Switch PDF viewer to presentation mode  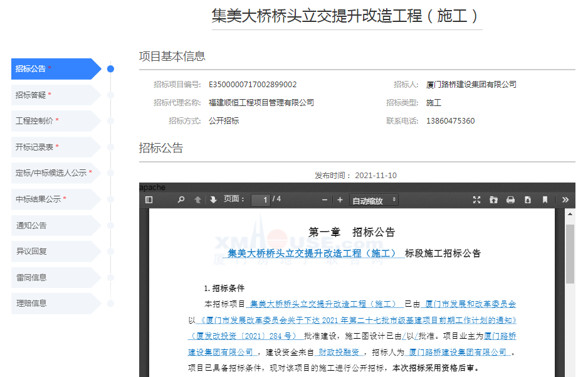point(476,200)
